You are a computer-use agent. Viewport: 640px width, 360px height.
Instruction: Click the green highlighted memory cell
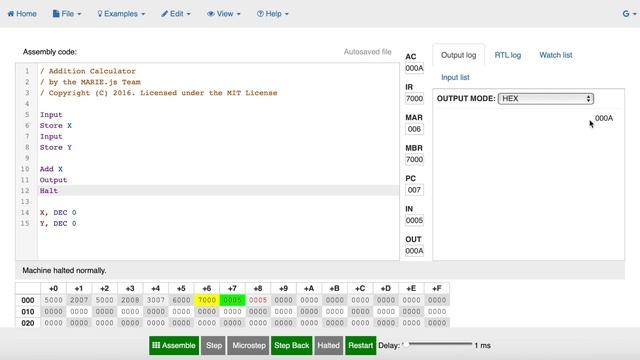click(x=232, y=300)
